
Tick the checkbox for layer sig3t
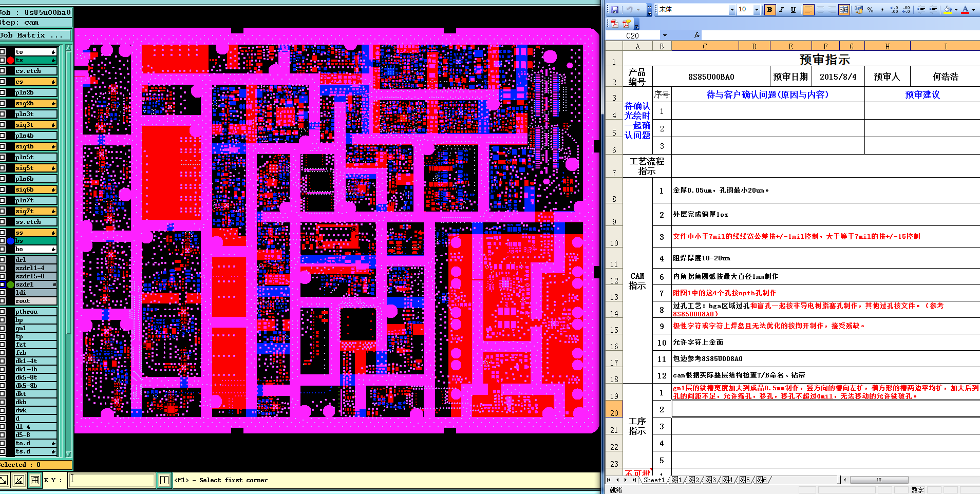pyautogui.click(x=3, y=125)
